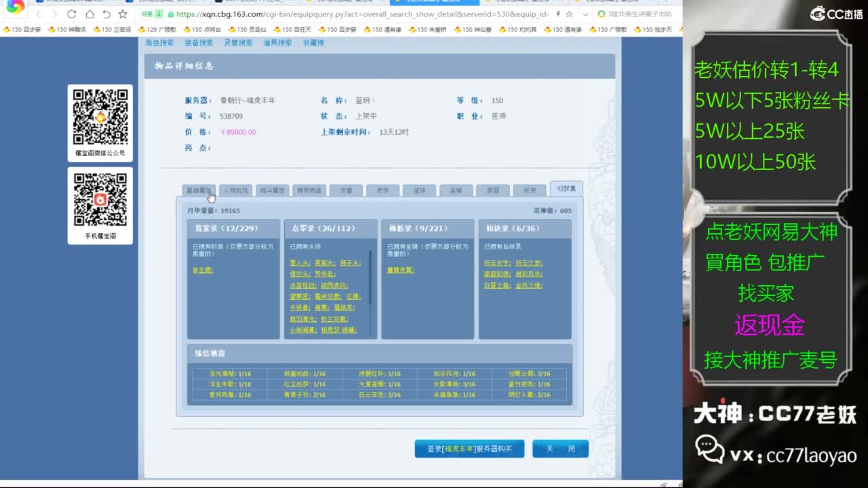Open the 150 兰若词 bookmark
Image resolution: width=868 pixels, height=488 pixels.
coord(112,30)
